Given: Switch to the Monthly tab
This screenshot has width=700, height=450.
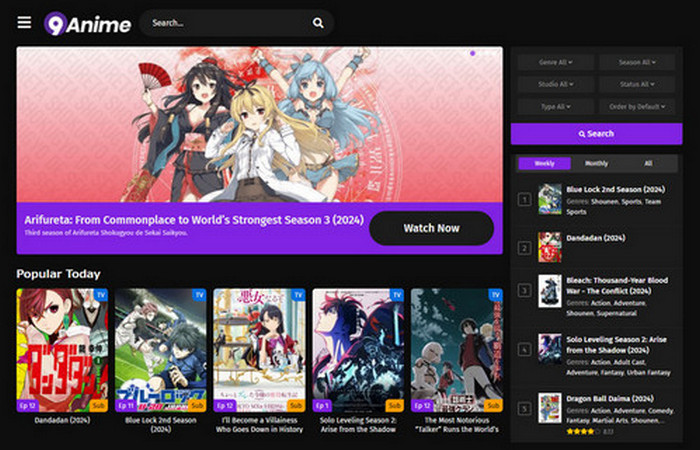Looking at the screenshot, I should coord(596,163).
